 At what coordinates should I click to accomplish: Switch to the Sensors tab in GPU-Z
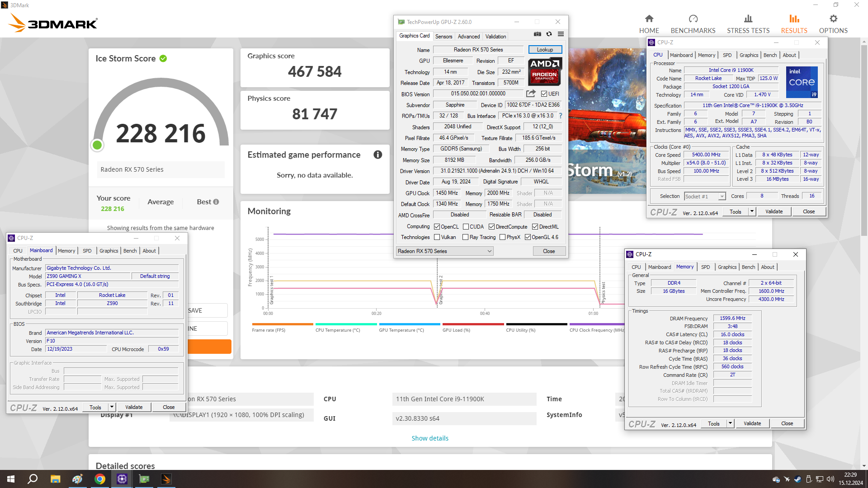point(443,37)
